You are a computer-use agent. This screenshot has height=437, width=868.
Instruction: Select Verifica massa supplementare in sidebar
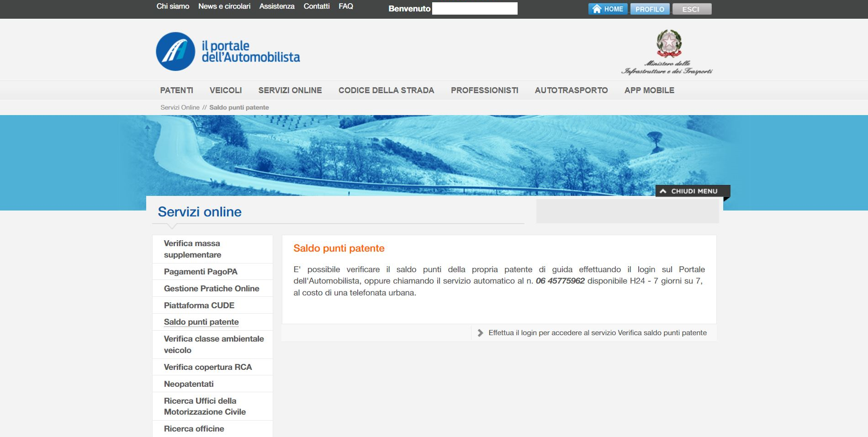pos(212,249)
